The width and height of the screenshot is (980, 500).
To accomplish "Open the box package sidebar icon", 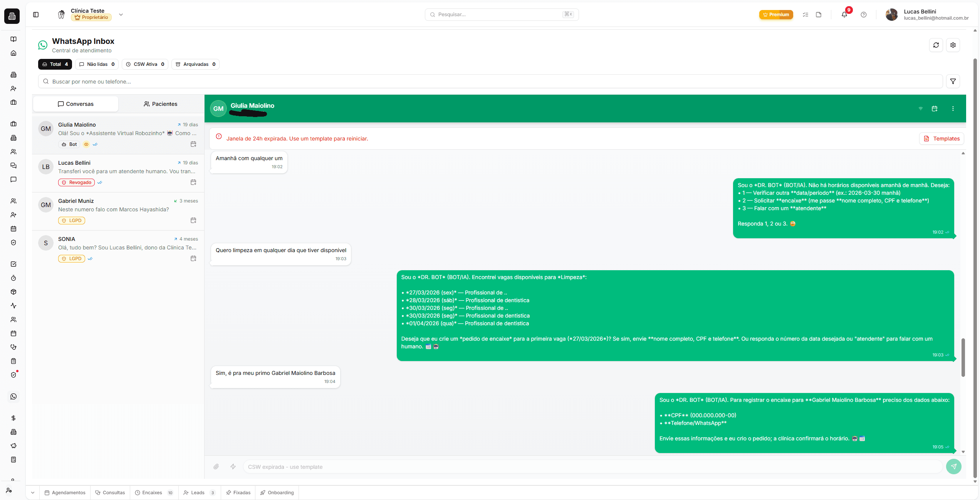I will pyautogui.click(x=13, y=292).
